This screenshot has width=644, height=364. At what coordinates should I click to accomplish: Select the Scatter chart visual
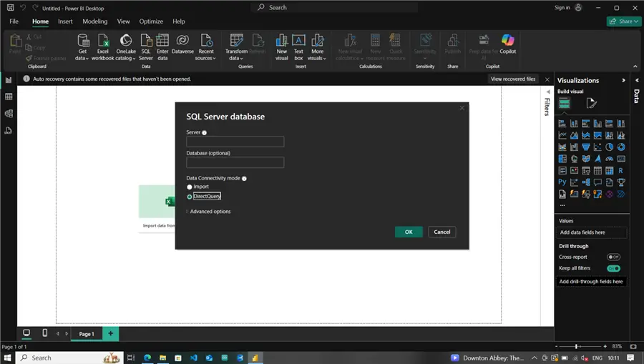[597, 147]
